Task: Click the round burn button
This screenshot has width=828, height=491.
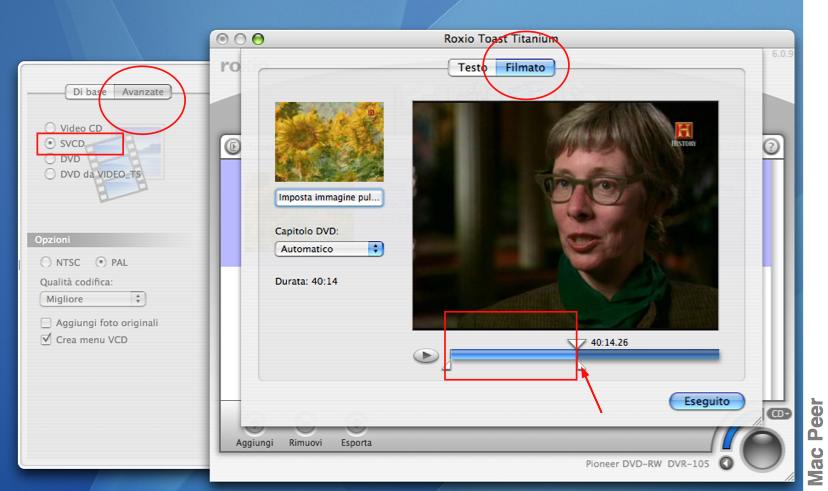Action: point(762,450)
